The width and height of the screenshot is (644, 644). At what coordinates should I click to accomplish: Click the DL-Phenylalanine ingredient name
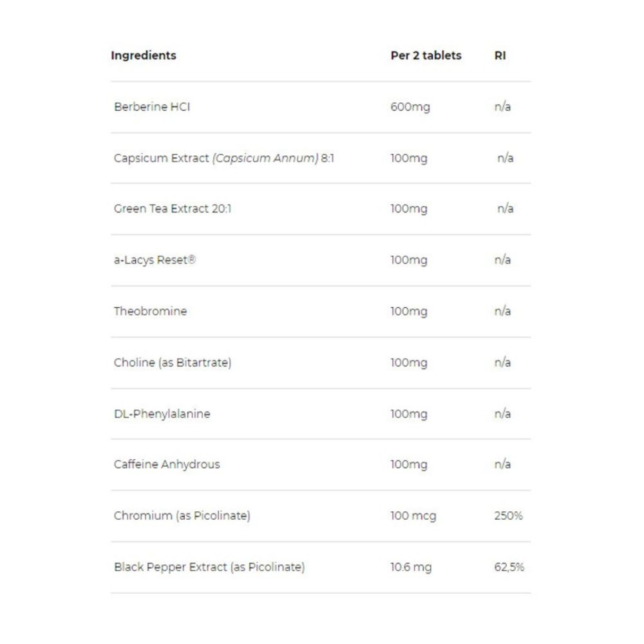click(162, 413)
